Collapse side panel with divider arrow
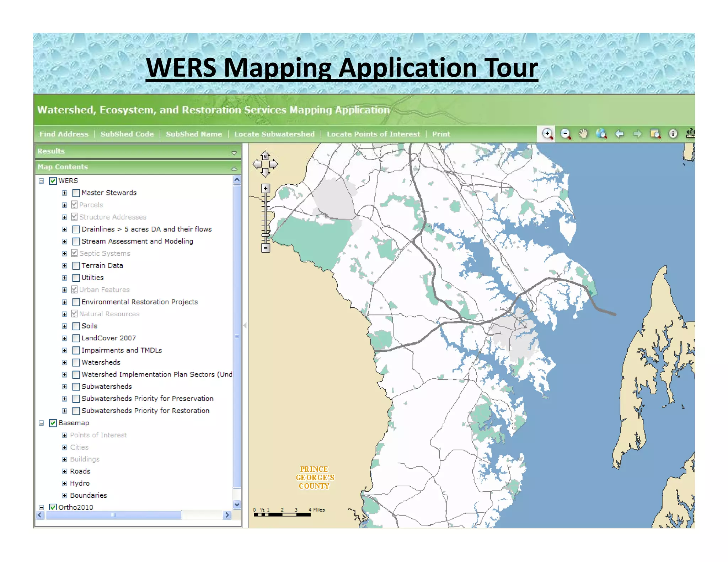Viewport: 728px width, 562px height. [245, 325]
